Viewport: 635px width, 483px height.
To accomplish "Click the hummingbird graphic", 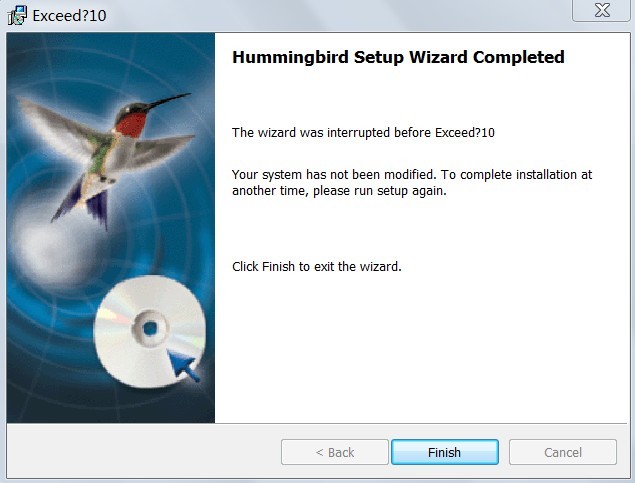I will click(x=105, y=158).
